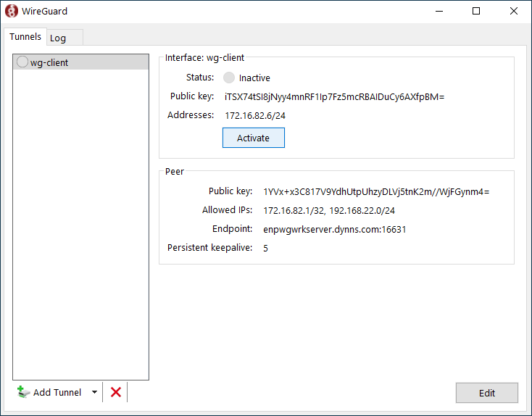This screenshot has height=416, width=532.
Task: Click the WireGuard logo in title bar
Action: pyautogui.click(x=12, y=12)
